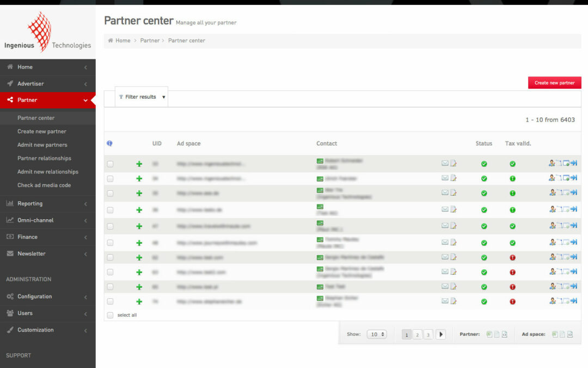Expand the Reporting sidebar menu
The image size is (588, 368).
click(48, 203)
